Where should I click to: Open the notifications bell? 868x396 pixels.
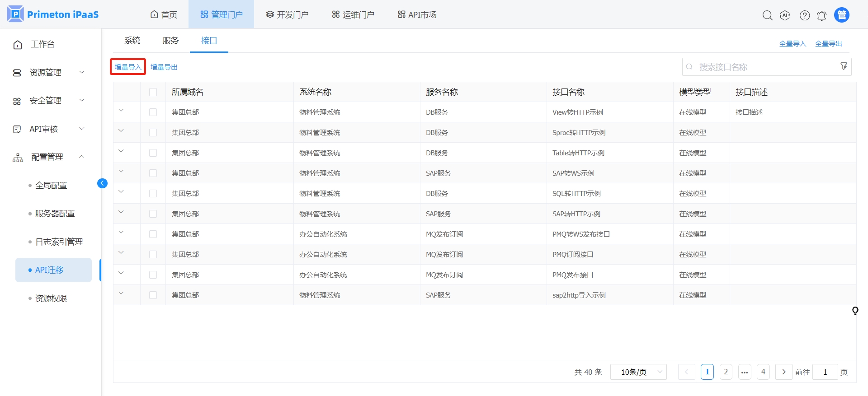point(821,16)
